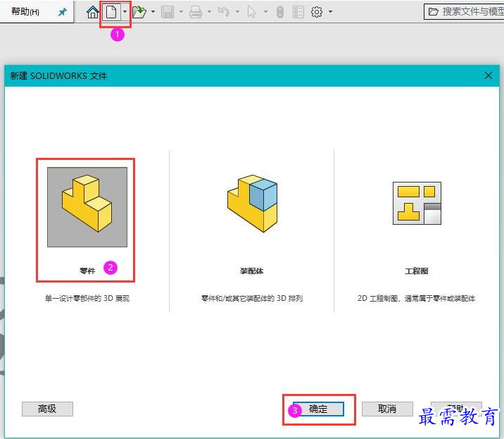Screen dimensions: 504x439
Task: Expand the Select tool dropdown arrow
Action: point(265,12)
